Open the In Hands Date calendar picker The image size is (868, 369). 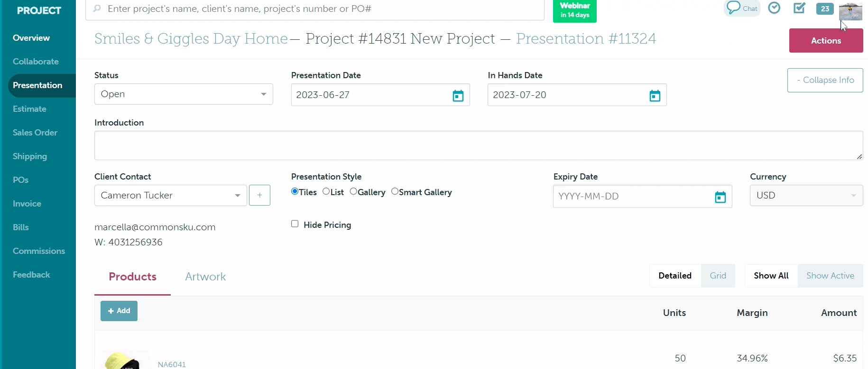[x=655, y=96]
